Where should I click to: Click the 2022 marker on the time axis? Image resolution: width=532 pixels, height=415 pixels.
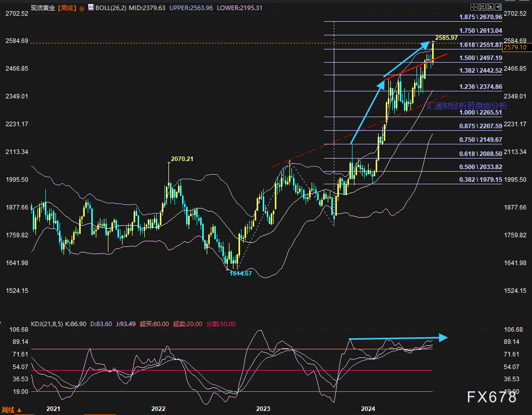[x=158, y=408]
